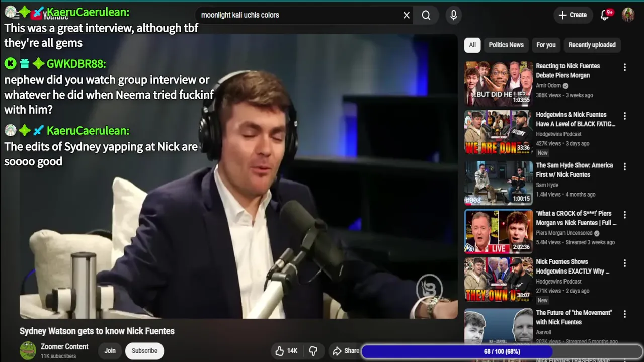Open Hodgetwins Black Fatigue video title

[576, 119]
